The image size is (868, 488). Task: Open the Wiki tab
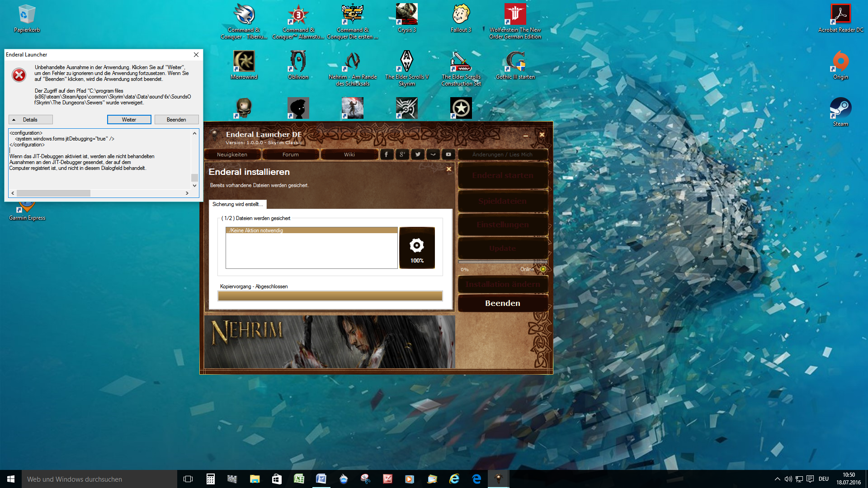349,155
